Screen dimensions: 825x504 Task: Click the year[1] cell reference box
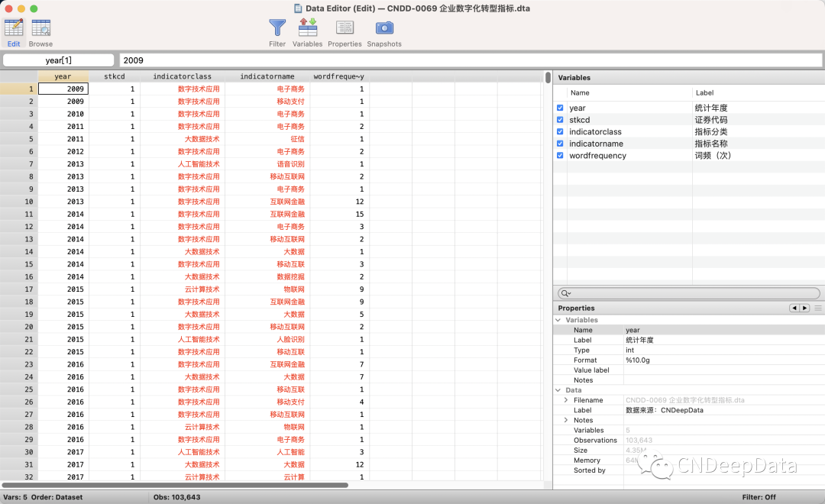pos(58,60)
